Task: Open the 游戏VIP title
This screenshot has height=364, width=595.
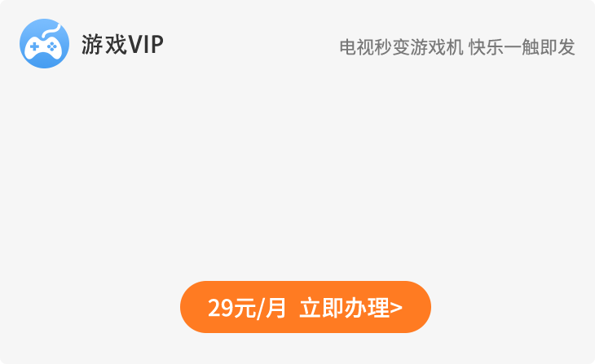Action: click(122, 44)
